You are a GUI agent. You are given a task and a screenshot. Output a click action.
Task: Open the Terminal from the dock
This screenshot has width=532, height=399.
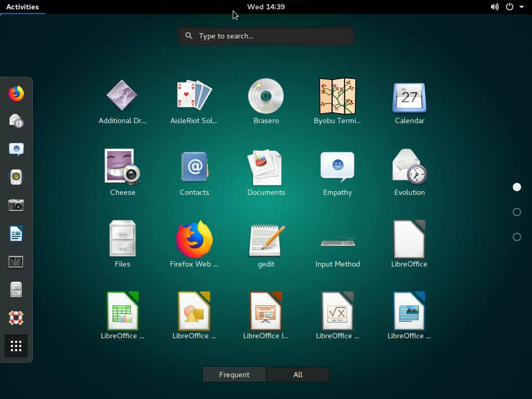pos(16,262)
